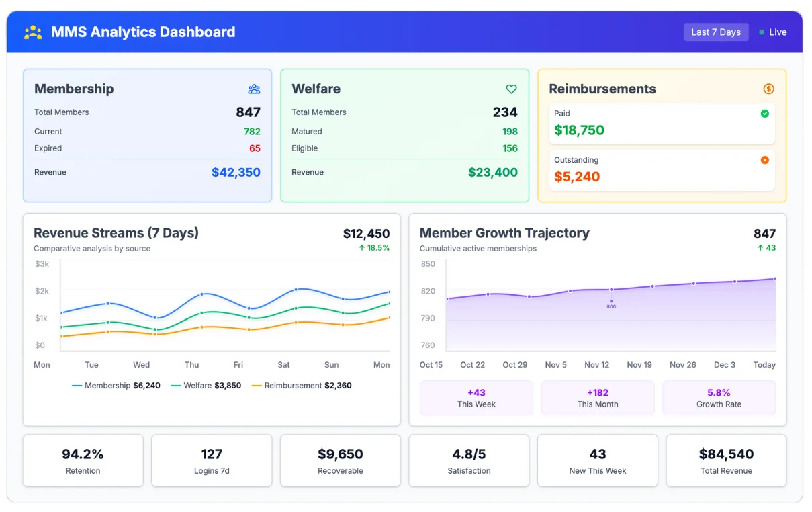The image size is (812, 512).
Task: Click the Welfare card heading
Action: click(x=316, y=89)
